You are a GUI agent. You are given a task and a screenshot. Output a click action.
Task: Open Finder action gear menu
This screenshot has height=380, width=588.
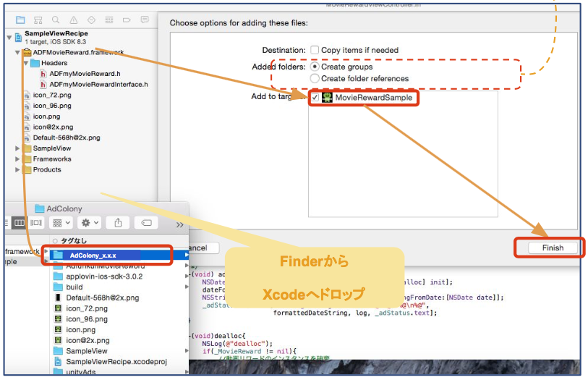[89, 223]
